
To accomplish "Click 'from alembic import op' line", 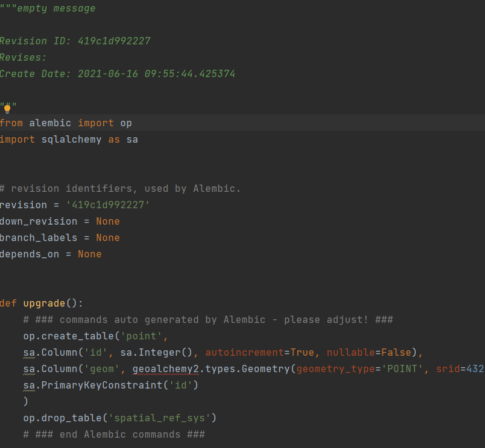I will 66,123.
